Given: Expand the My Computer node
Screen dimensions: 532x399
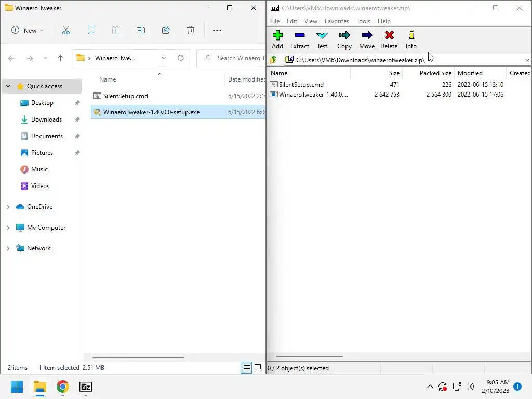Looking at the screenshot, I should click(8, 228).
